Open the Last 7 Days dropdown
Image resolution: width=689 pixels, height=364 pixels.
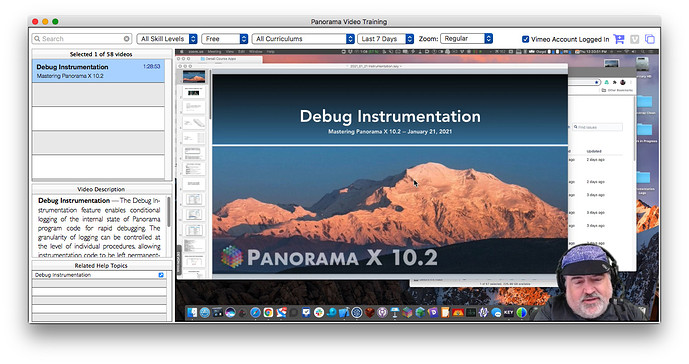pyautogui.click(x=386, y=39)
